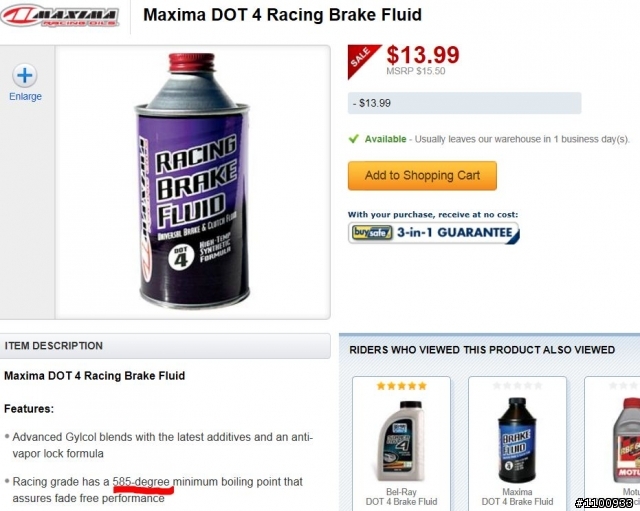Click the Maxima DOT 4 Racing Brake Fluid title
The height and width of the screenshot is (511, 640).
[282, 15]
